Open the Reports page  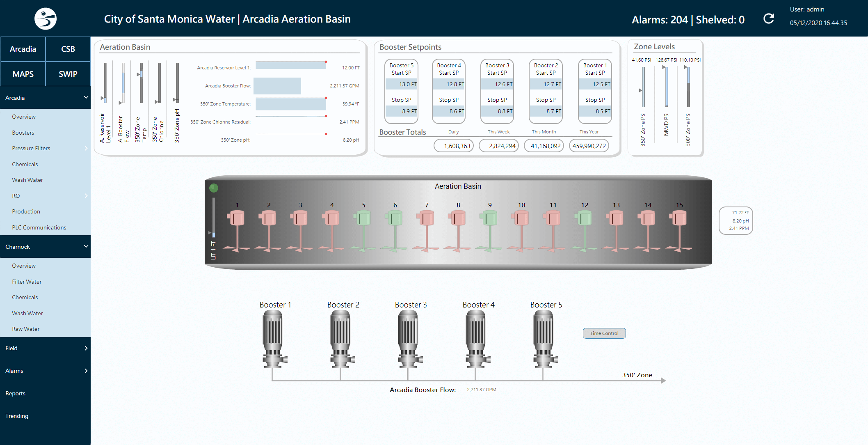[45, 393]
